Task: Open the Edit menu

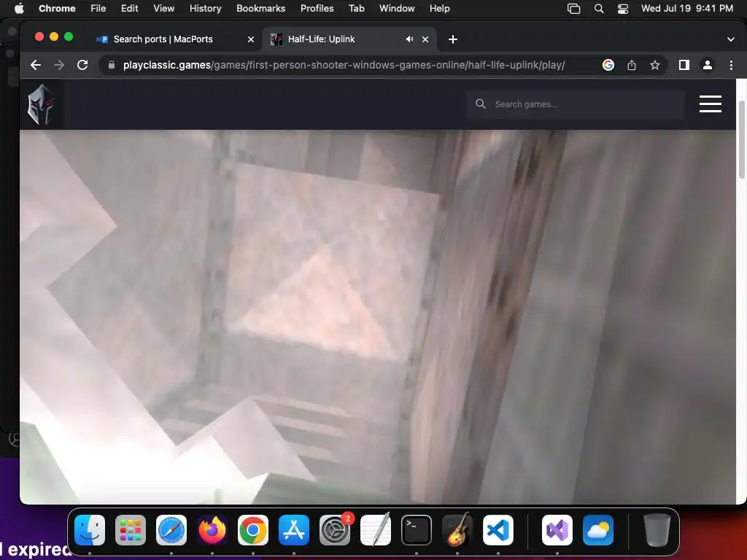Action: 129,8
